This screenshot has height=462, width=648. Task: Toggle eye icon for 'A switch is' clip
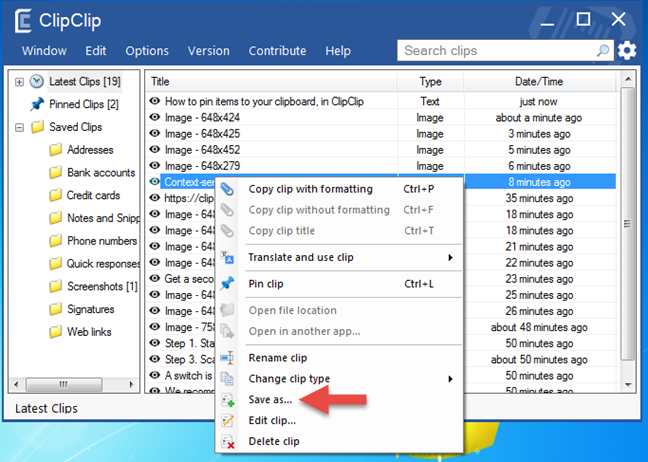point(155,375)
